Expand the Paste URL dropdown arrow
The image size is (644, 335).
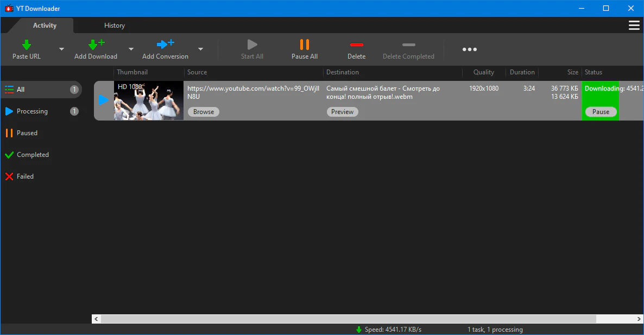coord(61,49)
